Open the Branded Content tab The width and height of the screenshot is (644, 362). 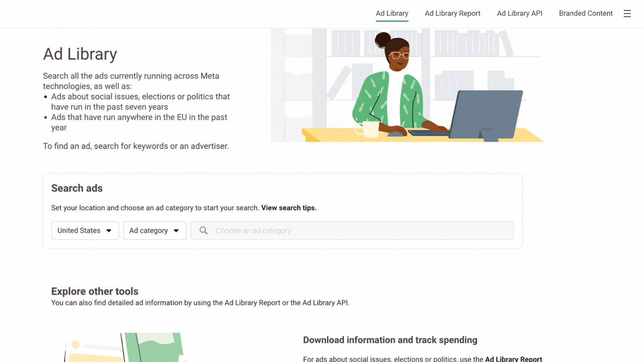[x=586, y=13]
